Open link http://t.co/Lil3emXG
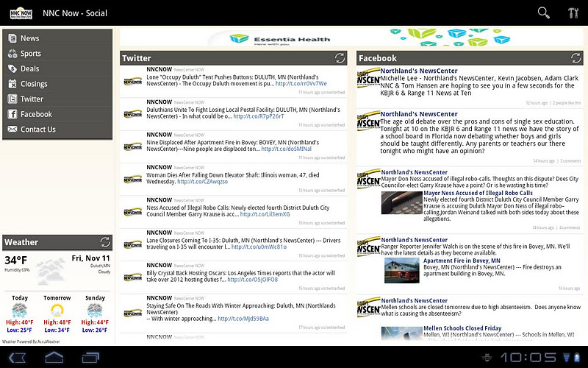The image size is (588, 368). pos(265,214)
